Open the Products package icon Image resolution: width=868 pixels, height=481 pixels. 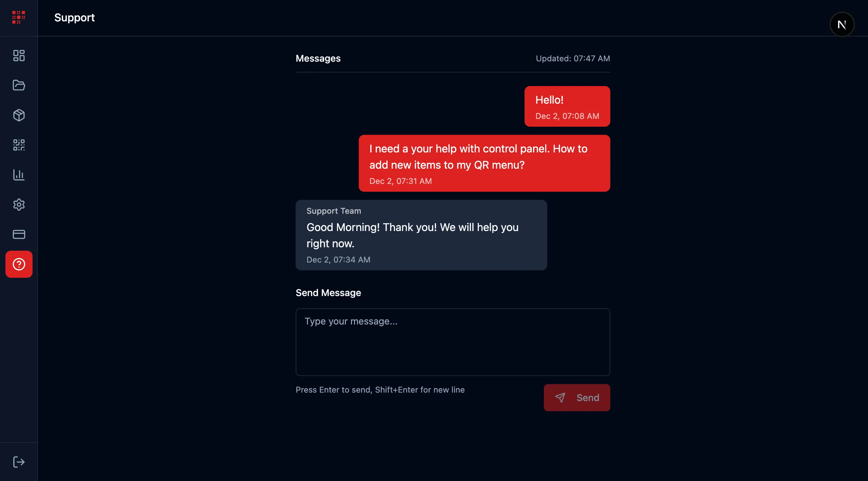(x=19, y=115)
